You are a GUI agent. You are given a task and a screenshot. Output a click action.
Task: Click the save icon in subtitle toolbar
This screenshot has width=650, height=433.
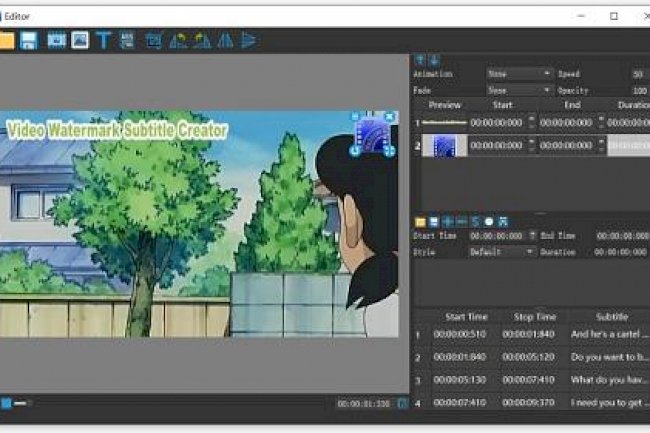434,222
